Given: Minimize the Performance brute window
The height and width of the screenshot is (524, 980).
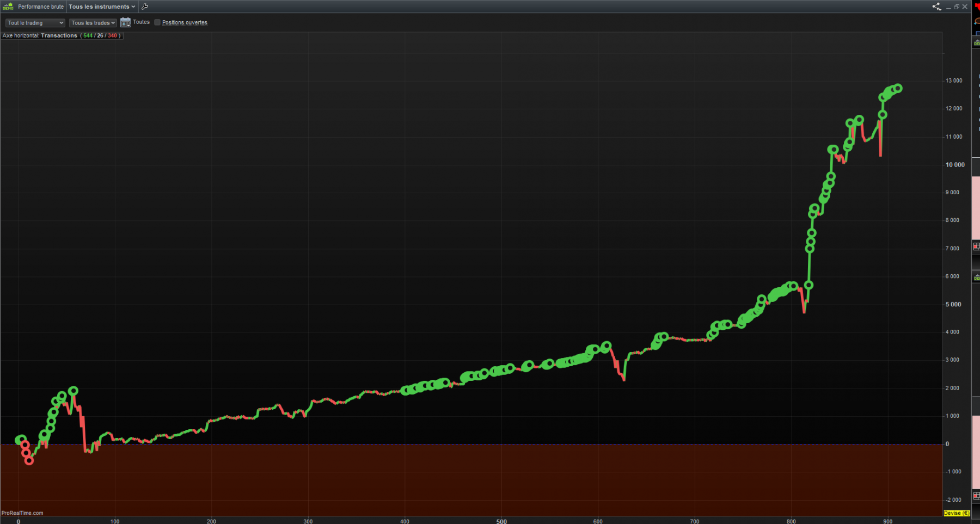Looking at the screenshot, I should click(948, 7).
